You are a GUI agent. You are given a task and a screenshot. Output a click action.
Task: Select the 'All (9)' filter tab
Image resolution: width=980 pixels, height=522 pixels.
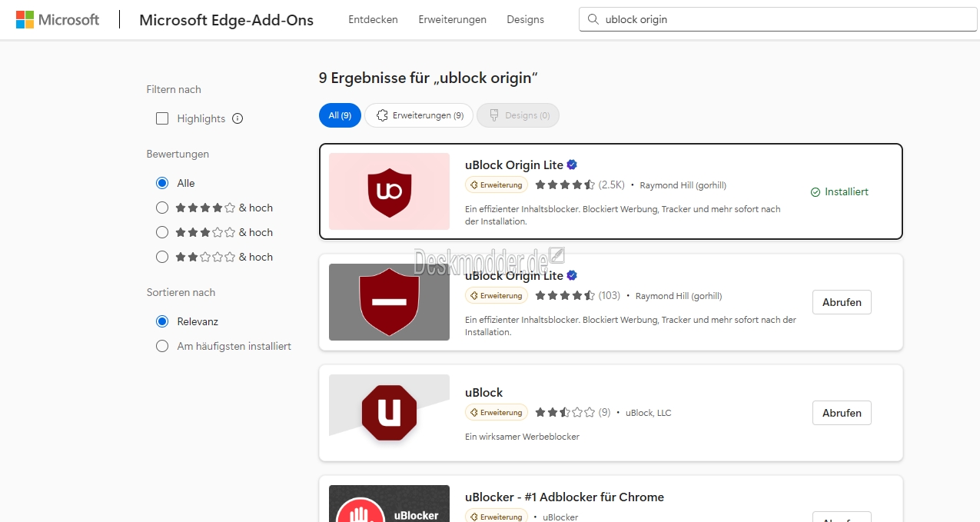[x=340, y=115]
